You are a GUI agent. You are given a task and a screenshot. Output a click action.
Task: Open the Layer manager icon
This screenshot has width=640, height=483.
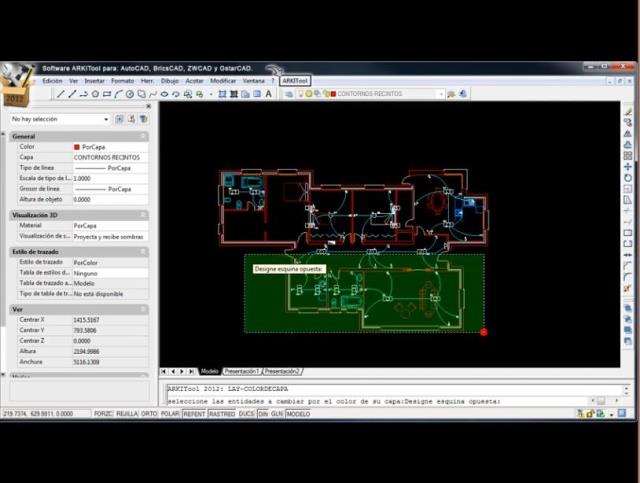click(x=289, y=94)
